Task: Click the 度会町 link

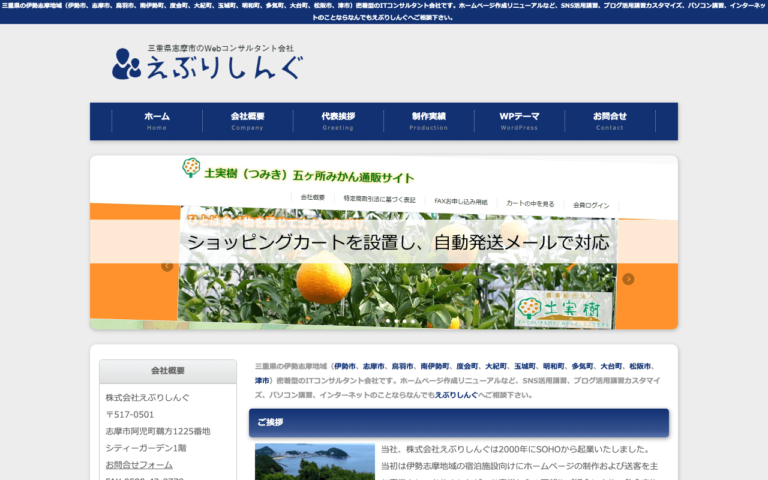Action: tap(467, 366)
